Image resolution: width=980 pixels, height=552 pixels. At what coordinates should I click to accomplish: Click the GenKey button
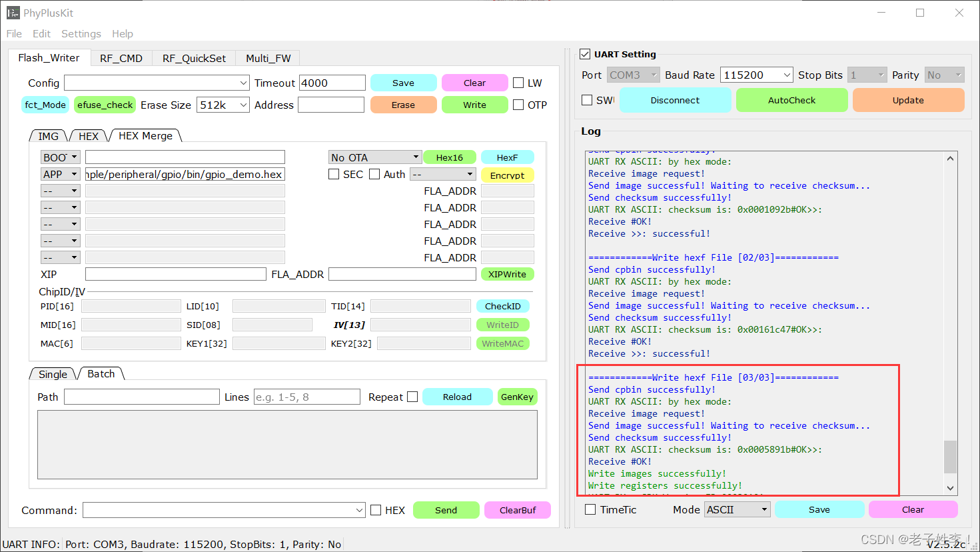pyautogui.click(x=517, y=397)
